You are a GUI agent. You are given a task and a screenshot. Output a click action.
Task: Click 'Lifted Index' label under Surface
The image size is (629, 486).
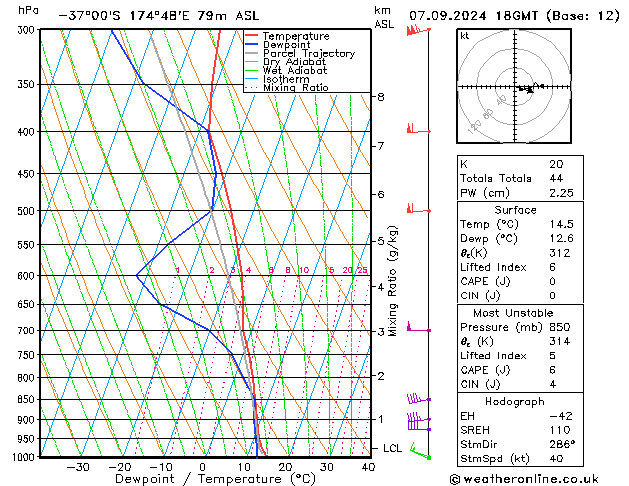493,267
